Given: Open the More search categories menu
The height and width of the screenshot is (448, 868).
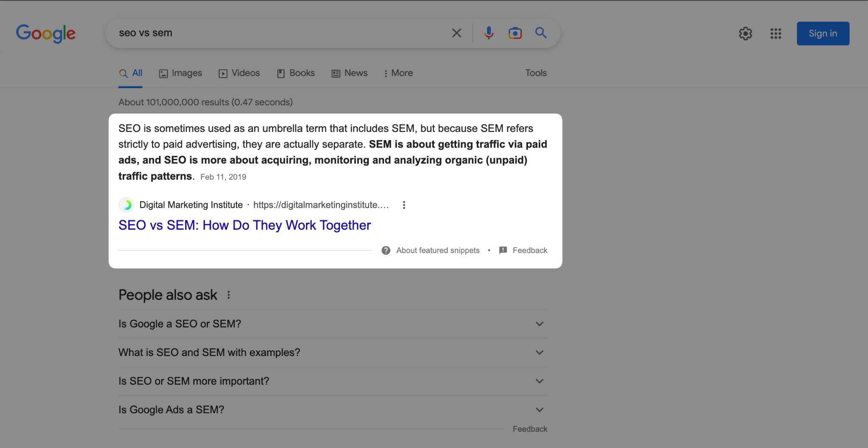Looking at the screenshot, I should click(x=398, y=73).
